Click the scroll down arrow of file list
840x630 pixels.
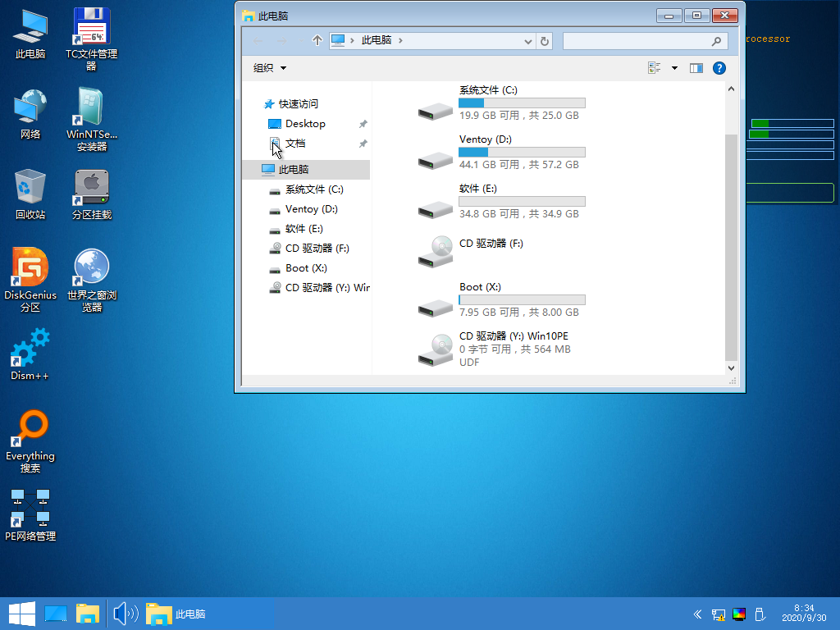coord(732,369)
